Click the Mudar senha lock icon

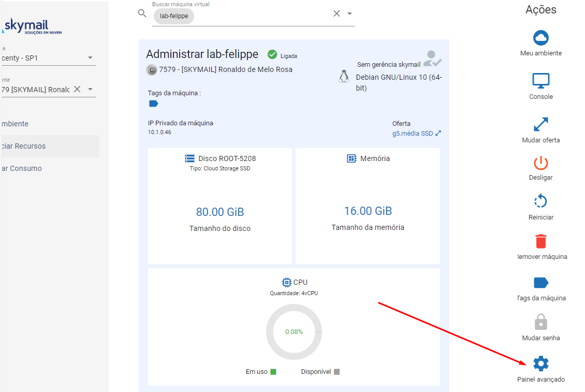(540, 322)
